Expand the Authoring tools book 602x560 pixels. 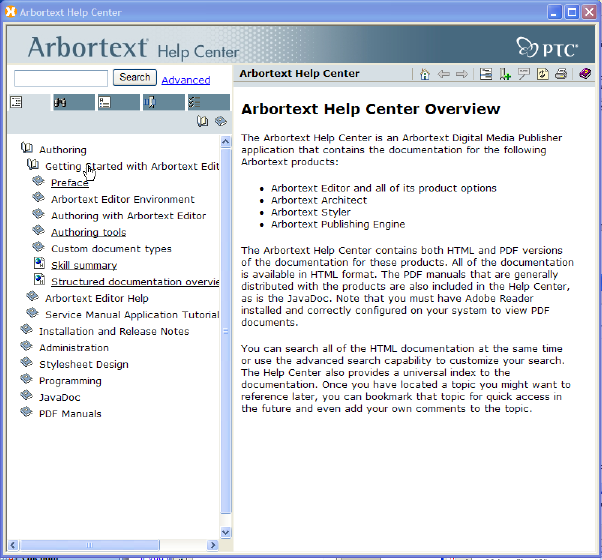point(38,231)
